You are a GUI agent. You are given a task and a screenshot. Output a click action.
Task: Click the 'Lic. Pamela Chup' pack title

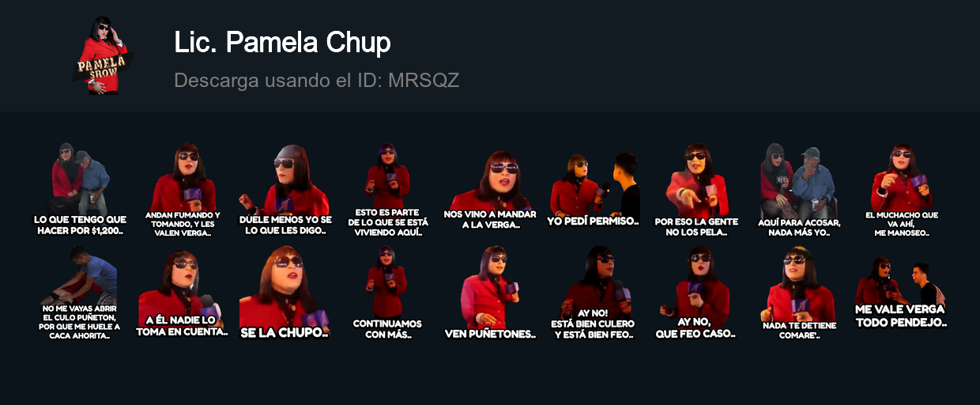[x=282, y=43]
